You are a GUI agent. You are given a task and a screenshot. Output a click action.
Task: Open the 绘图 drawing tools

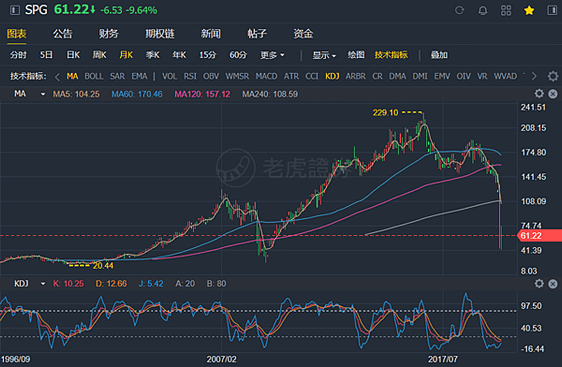tap(356, 55)
